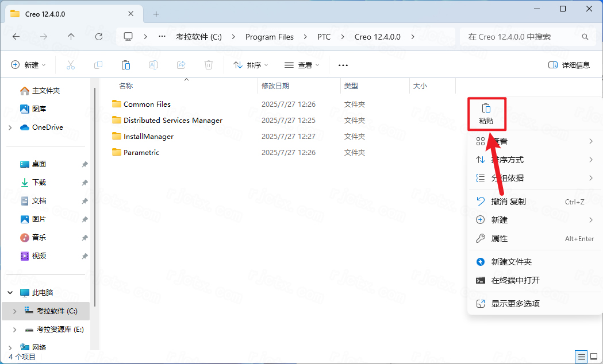Screen dimensions: 603x364
Task: Select Open in Terminal (在终端中打开)
Action: (x=535, y=280)
